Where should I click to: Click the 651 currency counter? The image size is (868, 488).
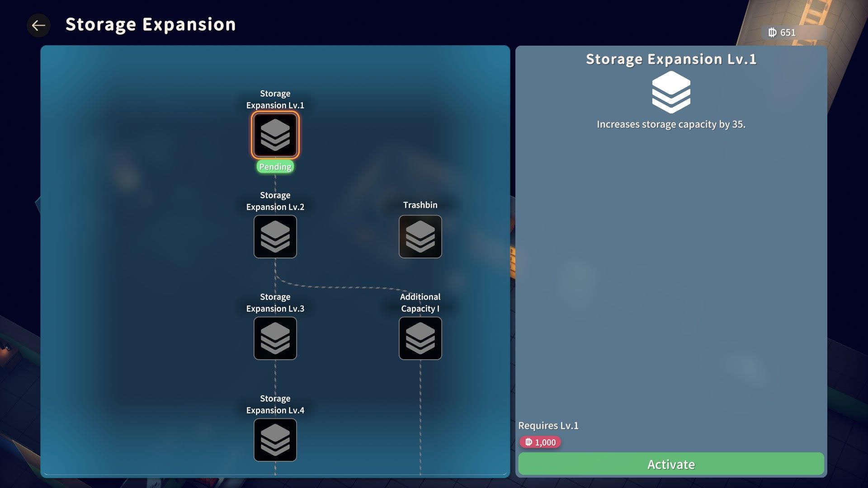coord(782,33)
